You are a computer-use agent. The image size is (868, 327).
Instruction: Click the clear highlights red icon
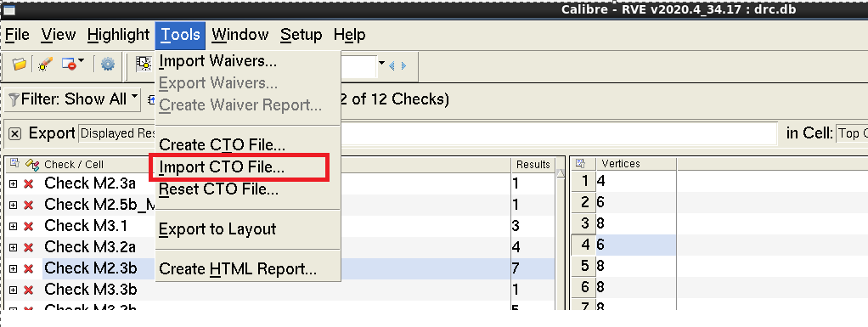click(69, 65)
